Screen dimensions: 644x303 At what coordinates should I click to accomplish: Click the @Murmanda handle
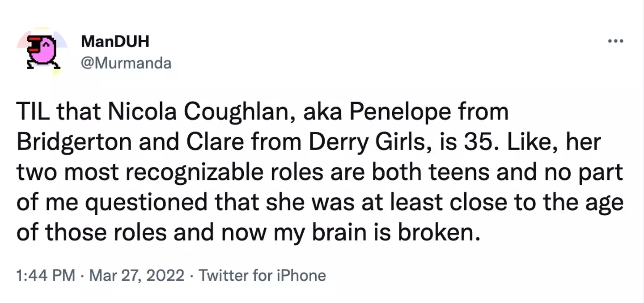coord(126,63)
